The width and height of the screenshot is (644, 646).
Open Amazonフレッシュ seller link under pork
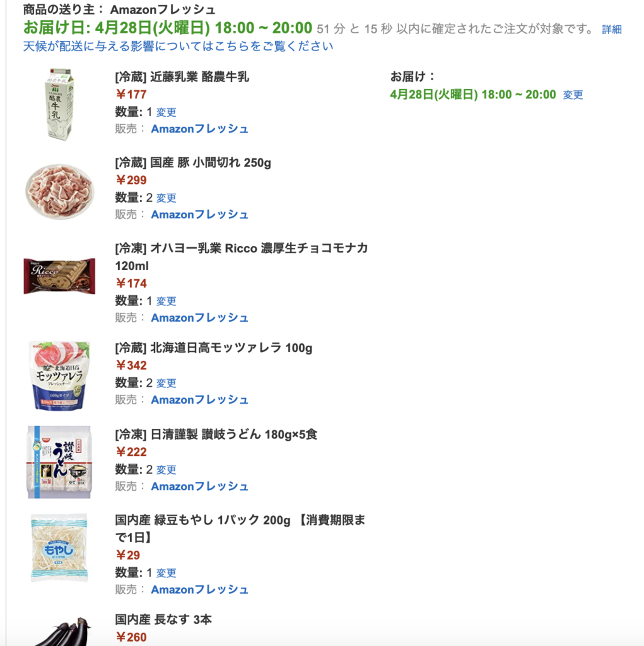tap(199, 214)
